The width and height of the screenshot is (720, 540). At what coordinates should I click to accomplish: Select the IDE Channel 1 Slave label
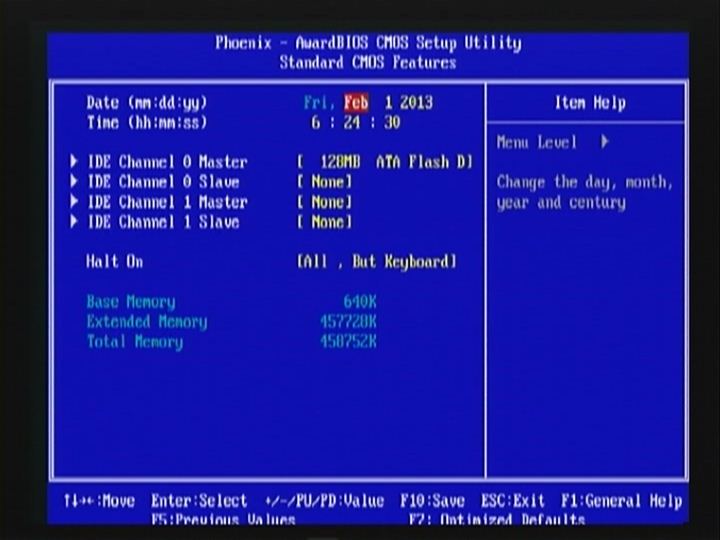[x=163, y=223]
